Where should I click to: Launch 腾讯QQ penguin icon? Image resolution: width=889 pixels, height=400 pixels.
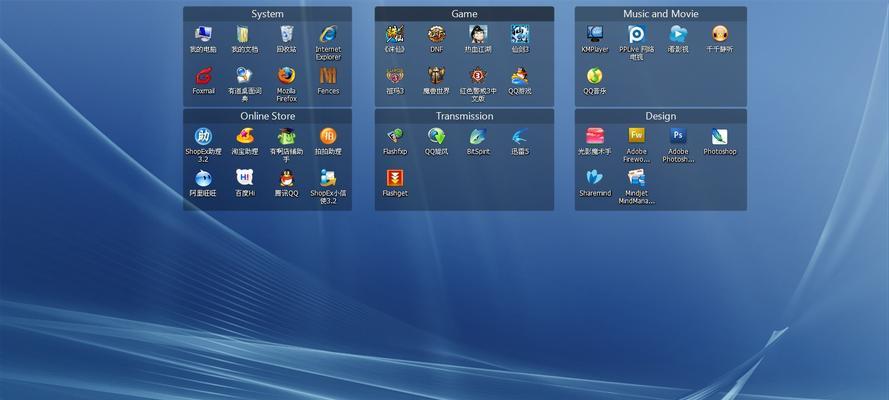coord(286,178)
